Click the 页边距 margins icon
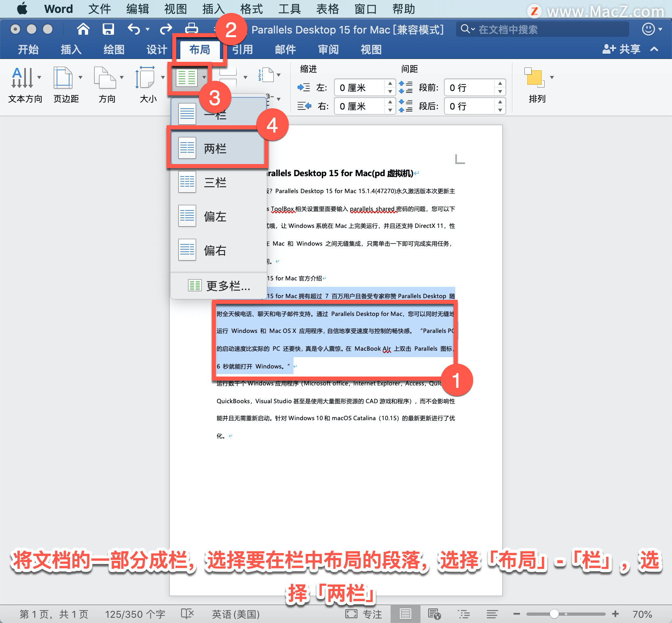The image size is (672, 623). tap(63, 78)
